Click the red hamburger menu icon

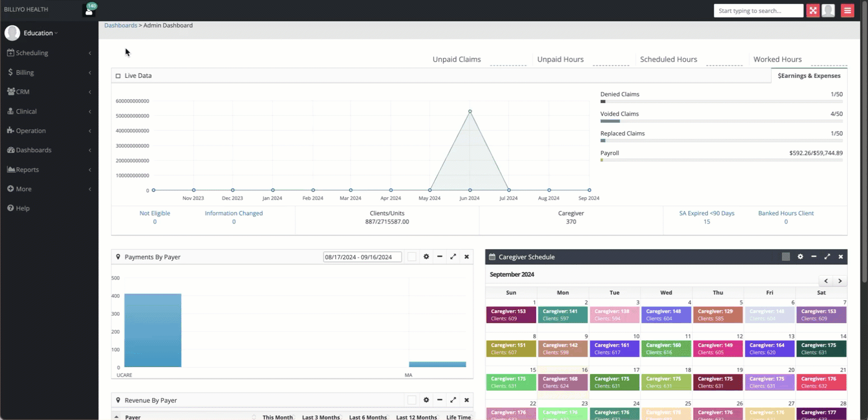coord(847,11)
